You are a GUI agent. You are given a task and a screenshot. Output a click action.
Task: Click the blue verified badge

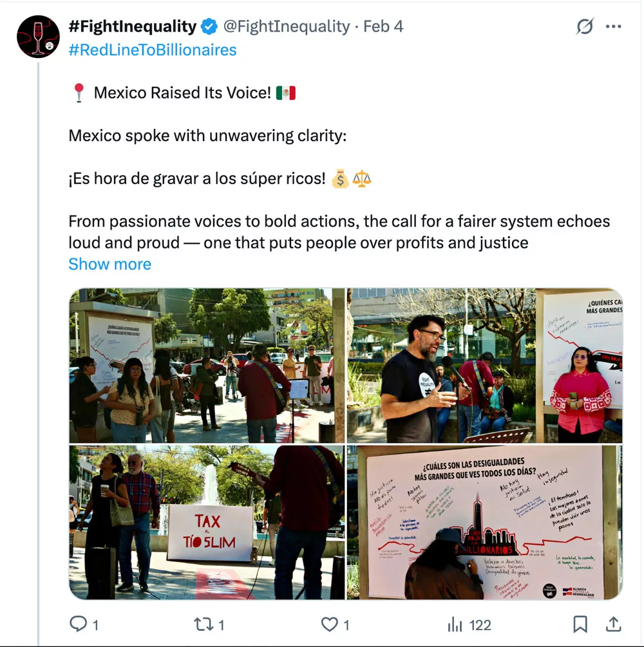(209, 26)
